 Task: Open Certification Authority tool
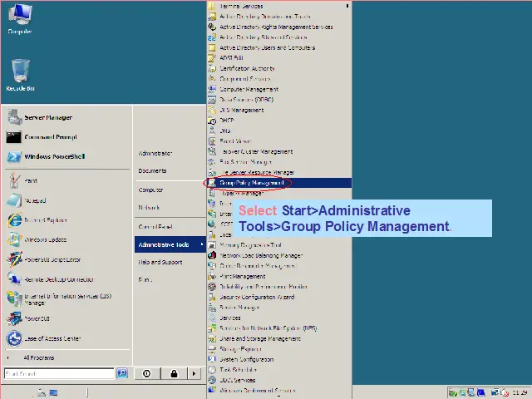[279, 68]
